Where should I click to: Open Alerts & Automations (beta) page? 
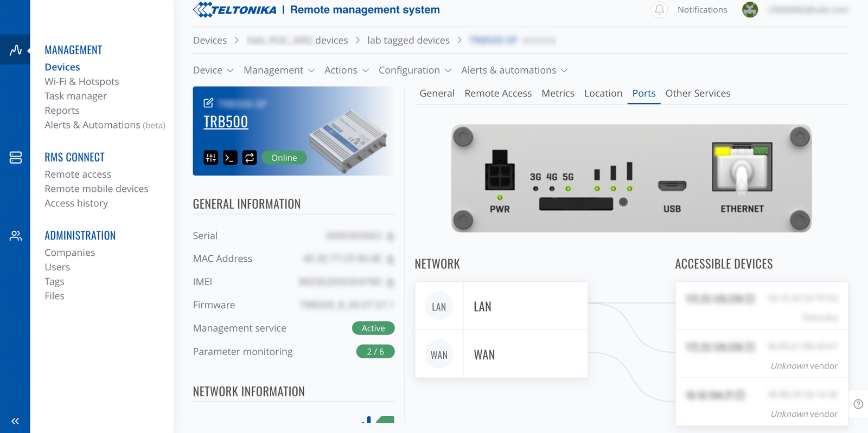coord(105,125)
